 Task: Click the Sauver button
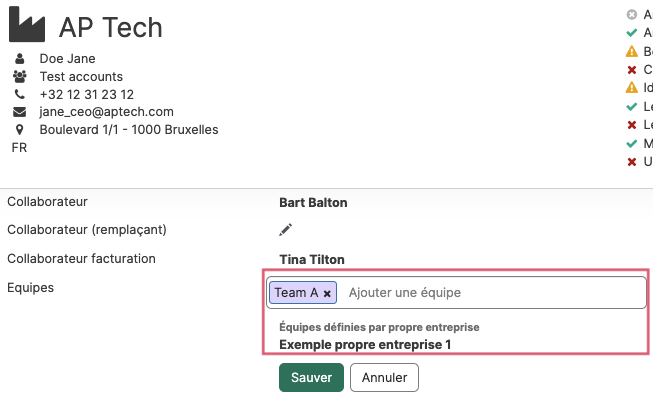312,377
